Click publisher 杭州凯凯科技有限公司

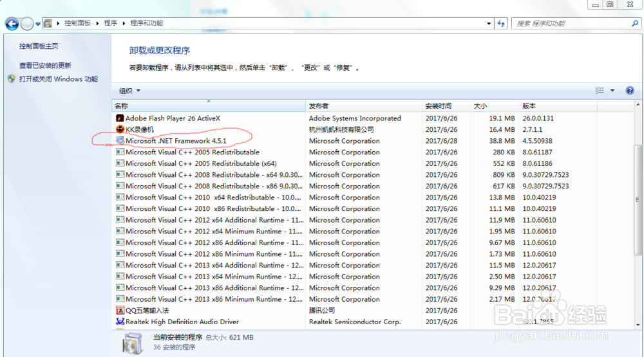point(341,129)
